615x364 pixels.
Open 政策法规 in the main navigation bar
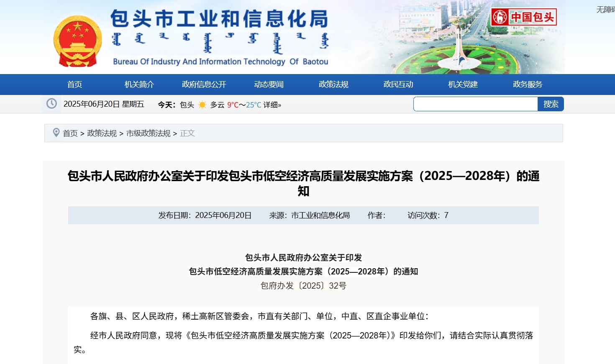pos(333,85)
